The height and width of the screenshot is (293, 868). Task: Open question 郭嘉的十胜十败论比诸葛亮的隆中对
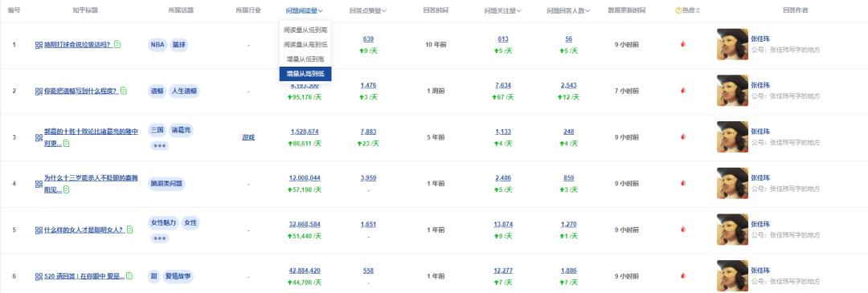pos(91,137)
